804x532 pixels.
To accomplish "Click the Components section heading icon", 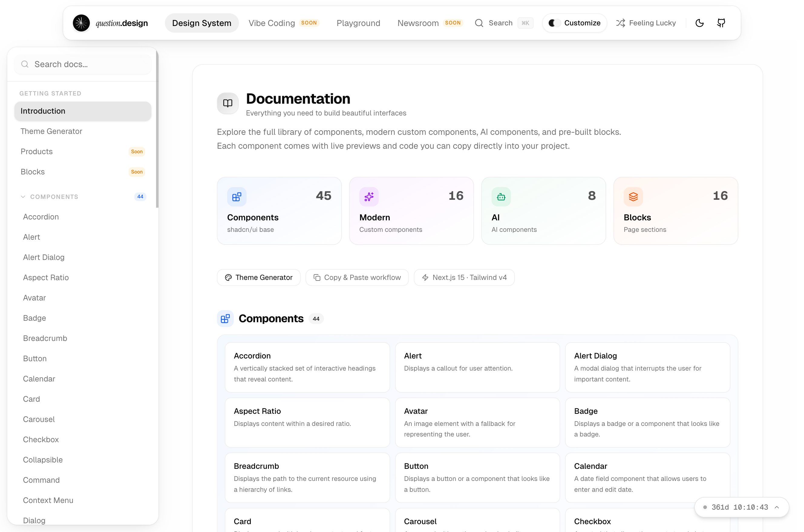I will [225, 319].
